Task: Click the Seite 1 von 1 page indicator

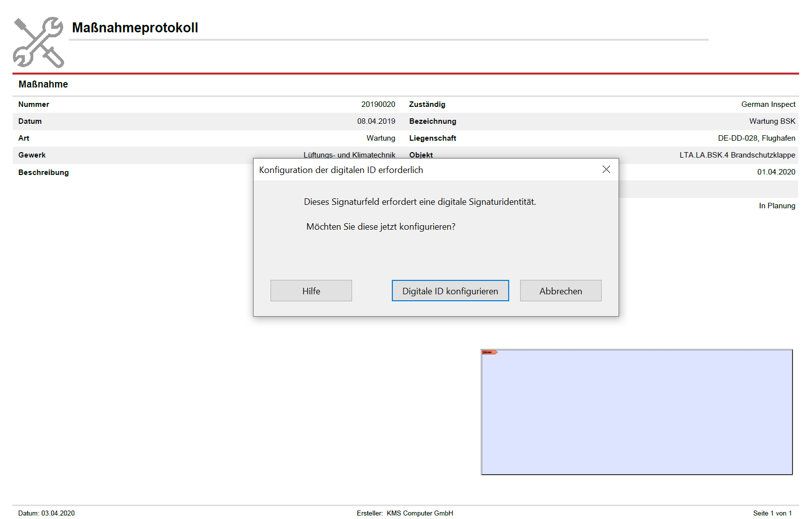Action: 772,513
